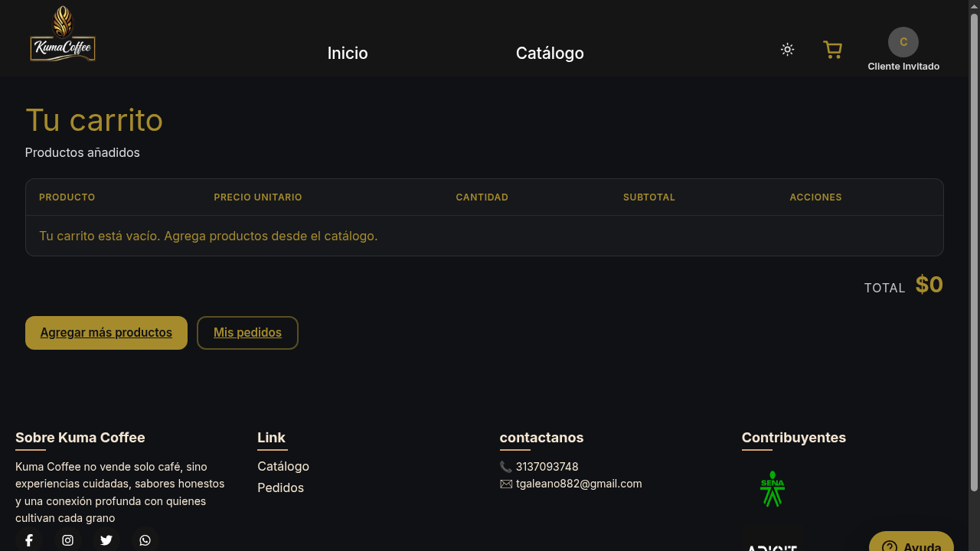Go to the Inicio menu item
The width and height of the screenshot is (980, 551).
[x=348, y=53]
